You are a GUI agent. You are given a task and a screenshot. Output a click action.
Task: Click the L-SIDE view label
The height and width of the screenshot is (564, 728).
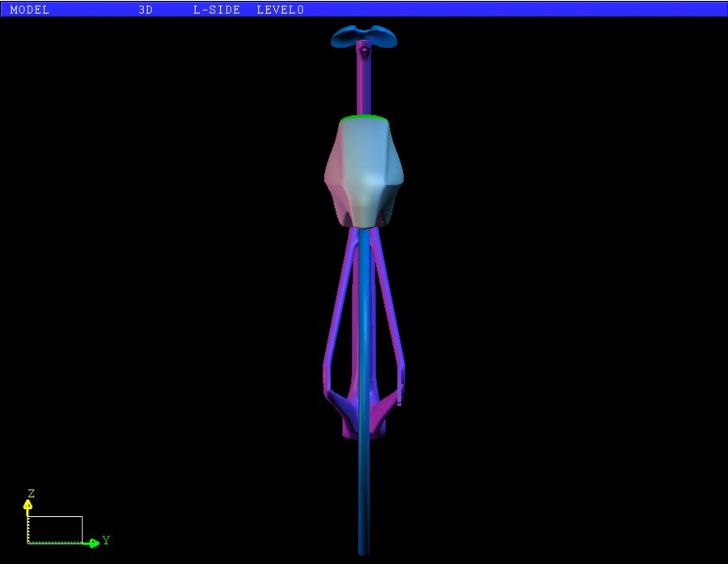(217, 11)
